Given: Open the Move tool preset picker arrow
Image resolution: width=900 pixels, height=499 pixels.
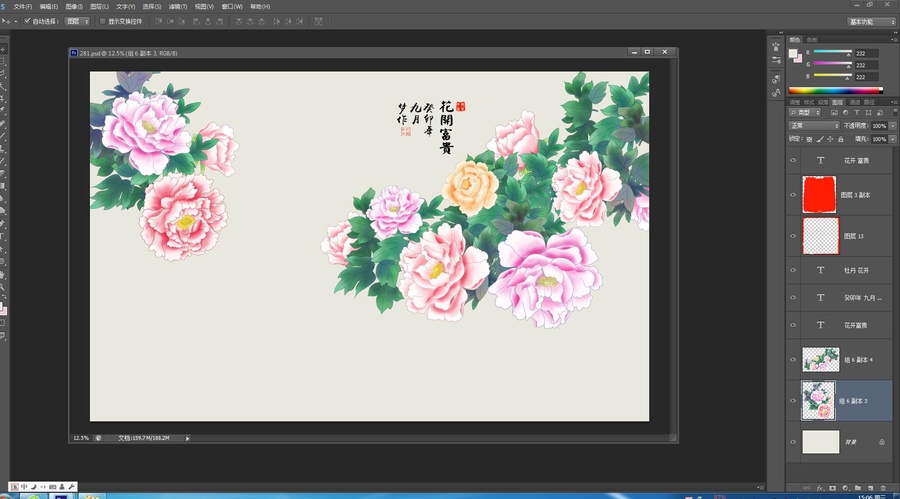Looking at the screenshot, I should coord(15,21).
